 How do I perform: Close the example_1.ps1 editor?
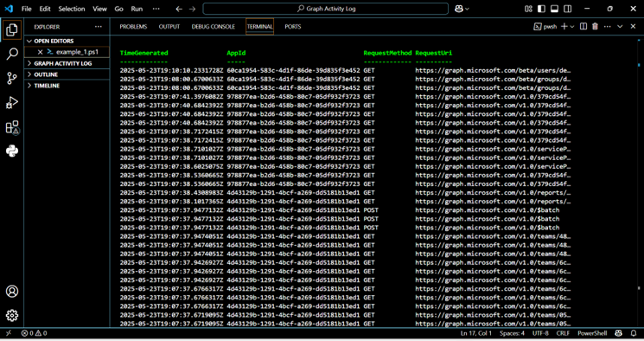(x=41, y=52)
